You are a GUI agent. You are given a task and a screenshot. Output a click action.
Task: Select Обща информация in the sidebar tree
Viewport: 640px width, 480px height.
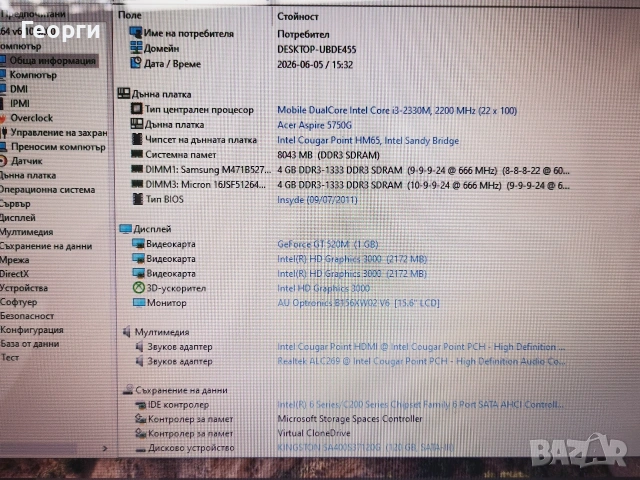(52, 60)
